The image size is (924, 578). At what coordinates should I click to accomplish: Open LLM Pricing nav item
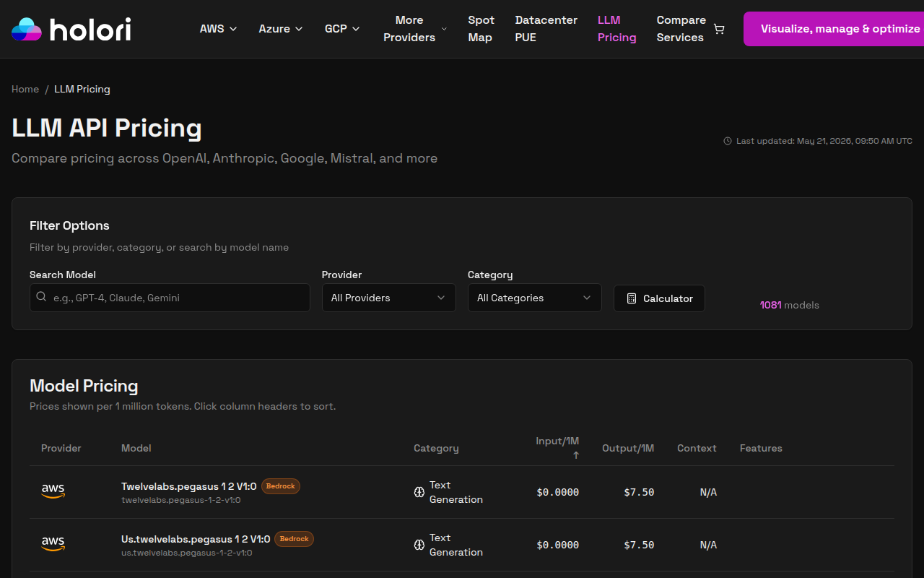617,29
